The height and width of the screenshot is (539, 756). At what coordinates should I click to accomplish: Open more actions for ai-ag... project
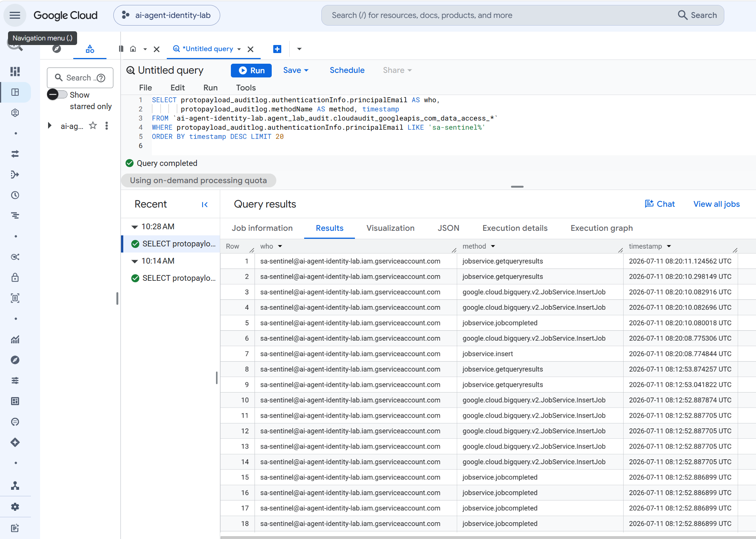tap(106, 125)
